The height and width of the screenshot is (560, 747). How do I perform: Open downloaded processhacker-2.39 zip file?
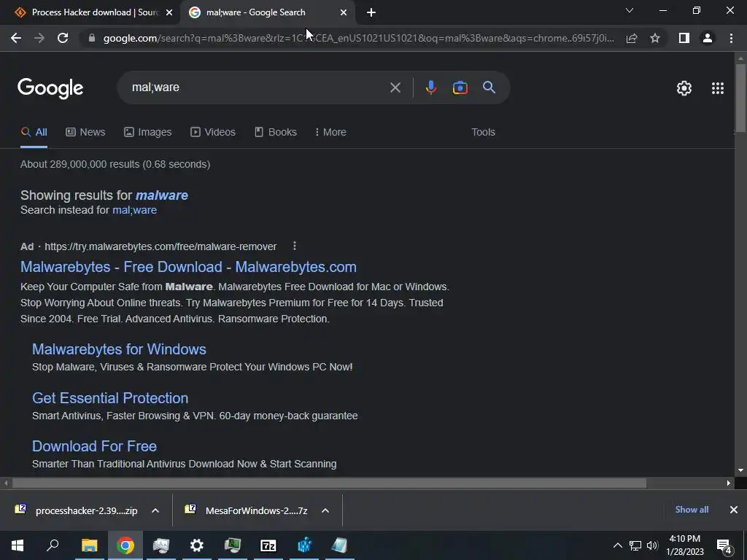[77, 510]
